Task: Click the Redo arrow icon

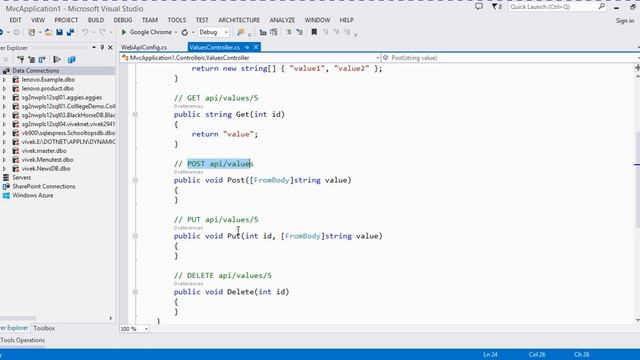Action: [x=102, y=32]
